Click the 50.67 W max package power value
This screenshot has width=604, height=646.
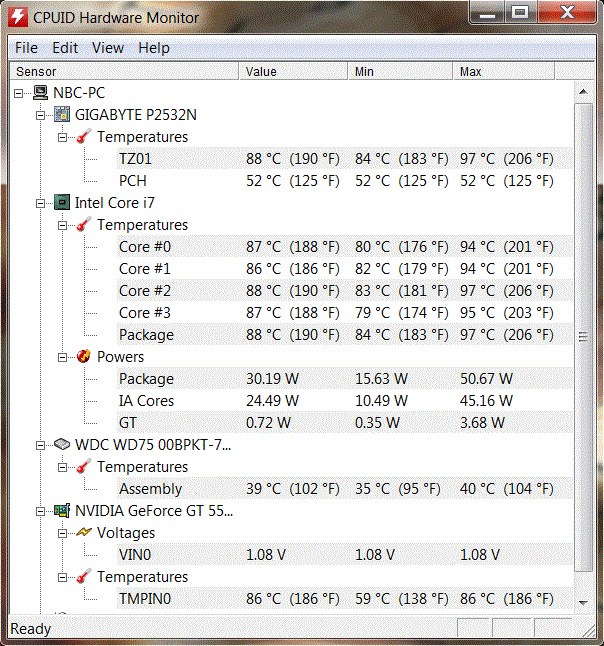pyautogui.click(x=486, y=379)
